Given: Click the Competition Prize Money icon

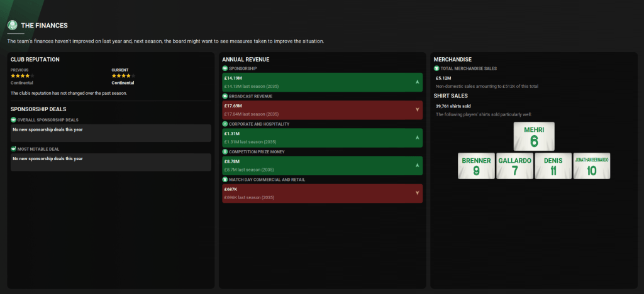Looking at the screenshot, I should point(225,151).
